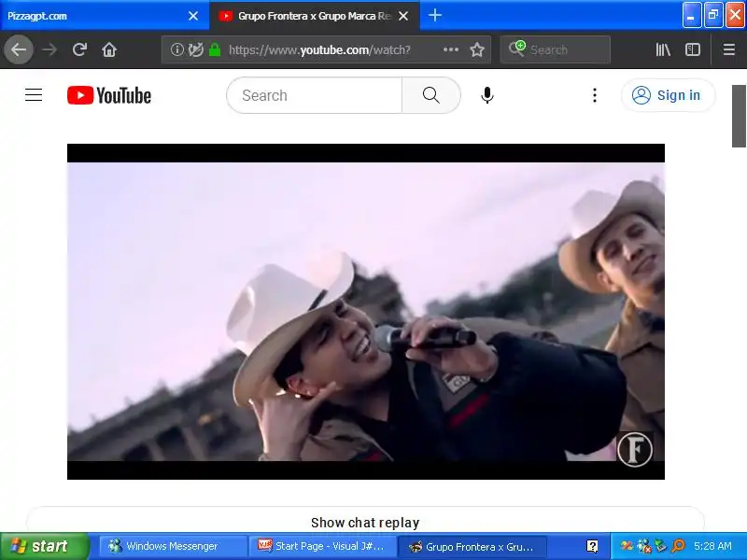Go to YouTube home via the logo
This screenshot has width=747, height=560.
(109, 95)
